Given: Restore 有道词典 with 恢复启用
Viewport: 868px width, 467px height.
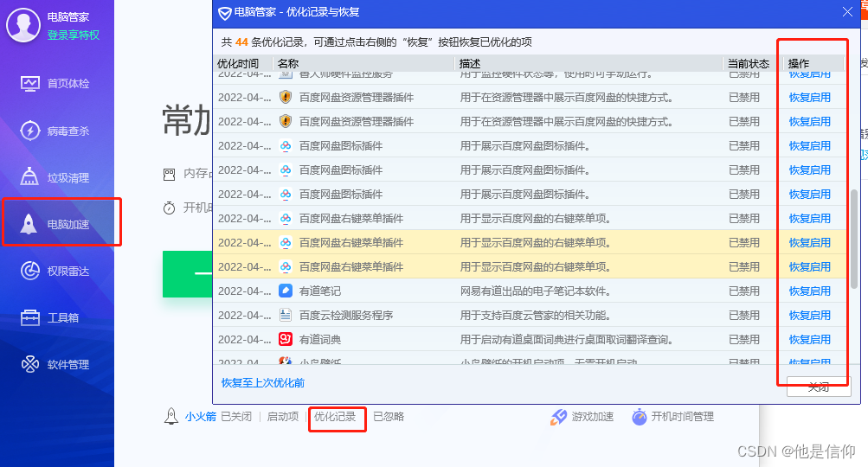Looking at the screenshot, I should click(810, 339).
